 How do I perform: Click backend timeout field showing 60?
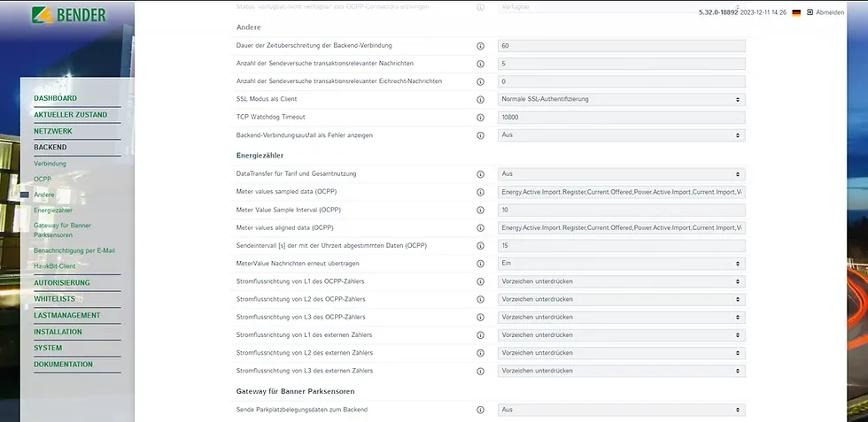point(621,46)
